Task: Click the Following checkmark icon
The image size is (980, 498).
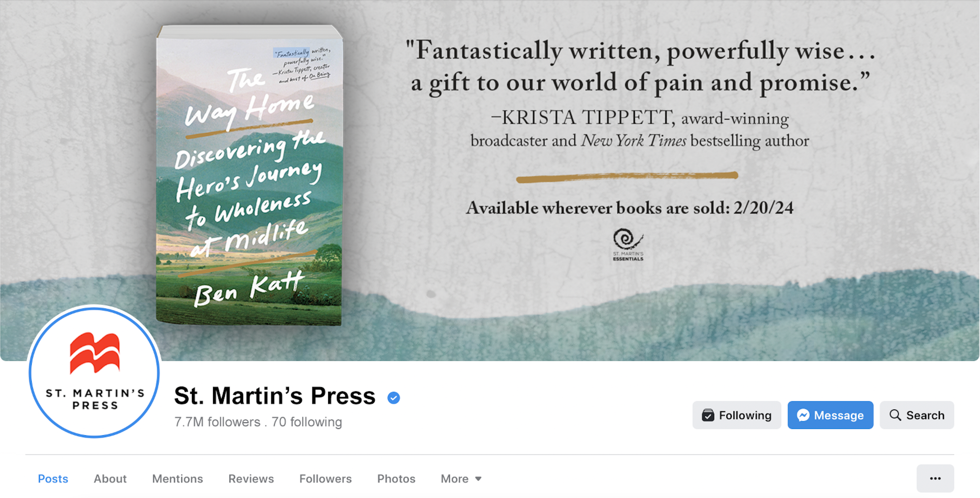Action: pos(708,415)
